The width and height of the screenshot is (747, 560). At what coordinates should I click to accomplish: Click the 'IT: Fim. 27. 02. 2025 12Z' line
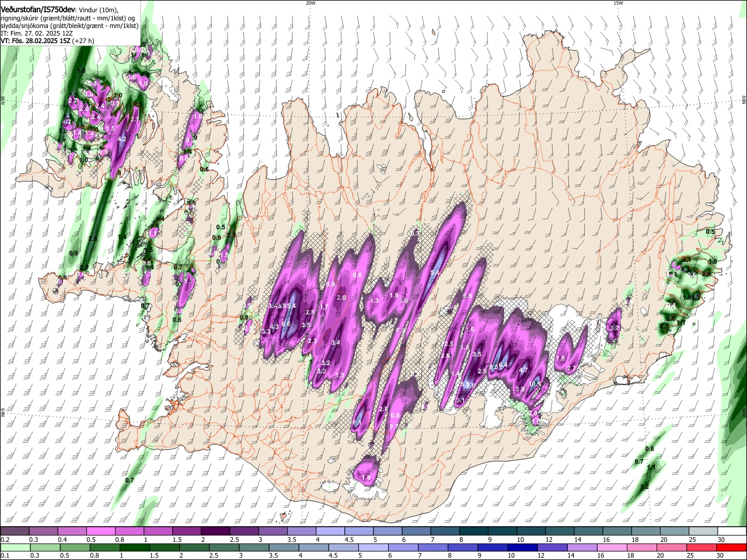pos(37,33)
